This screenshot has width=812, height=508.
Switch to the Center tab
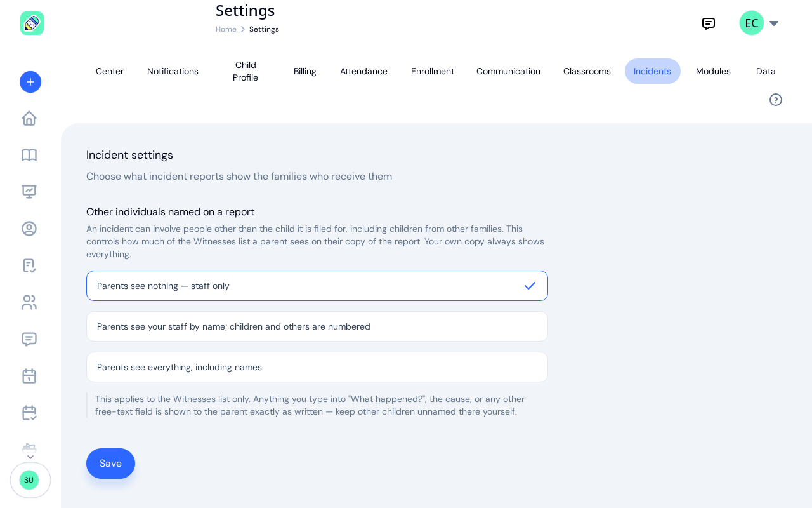click(x=110, y=71)
